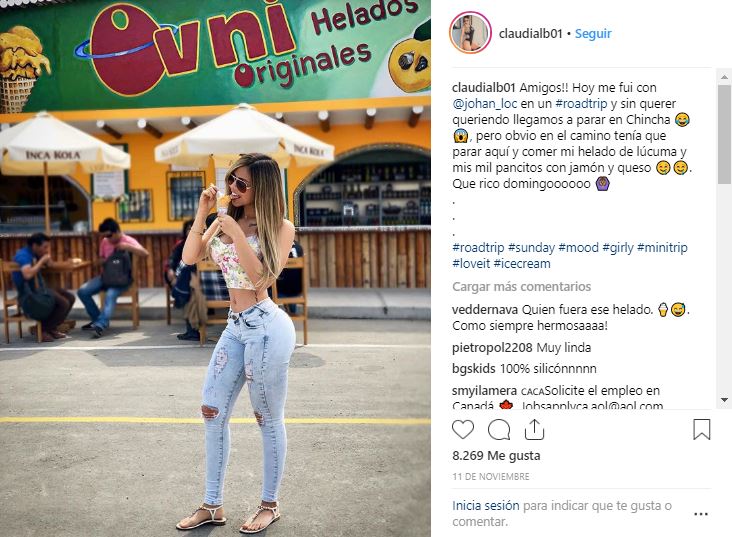
Task: Open the @johan_loc mention link
Action: (x=485, y=104)
